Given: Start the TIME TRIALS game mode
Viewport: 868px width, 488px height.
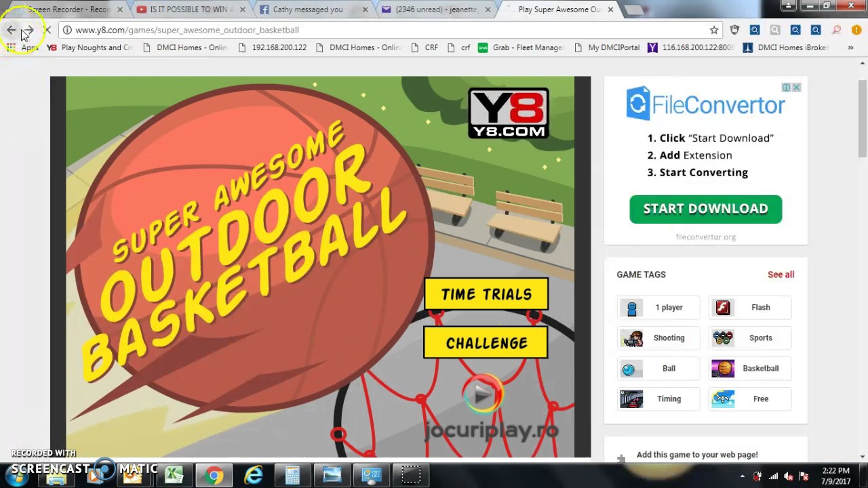Looking at the screenshot, I should [486, 294].
